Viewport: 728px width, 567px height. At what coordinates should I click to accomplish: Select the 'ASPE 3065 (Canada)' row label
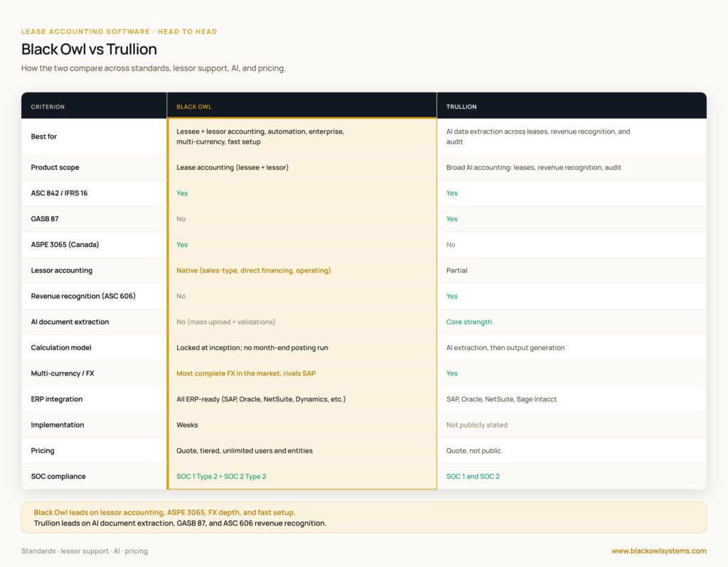click(65, 245)
